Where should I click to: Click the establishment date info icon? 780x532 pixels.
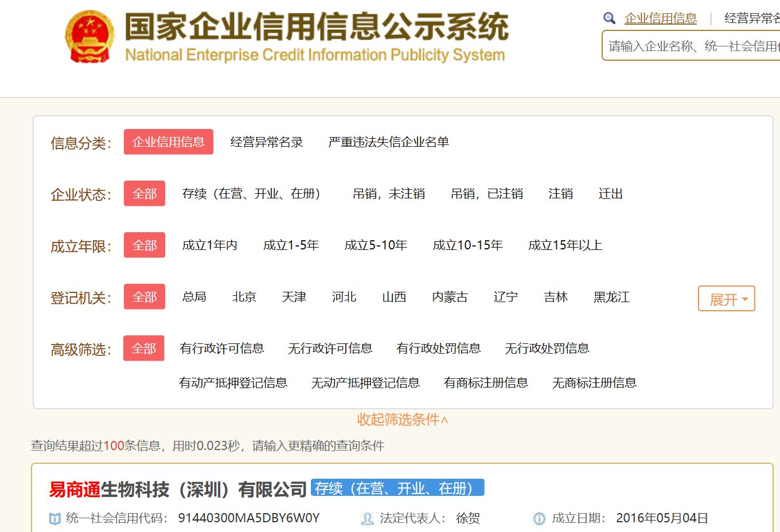(539, 519)
